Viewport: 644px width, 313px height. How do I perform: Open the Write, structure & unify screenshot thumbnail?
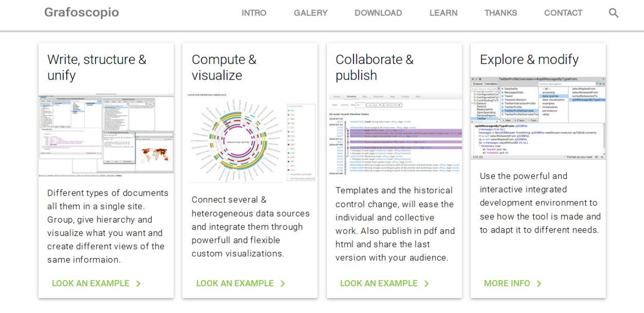106,135
